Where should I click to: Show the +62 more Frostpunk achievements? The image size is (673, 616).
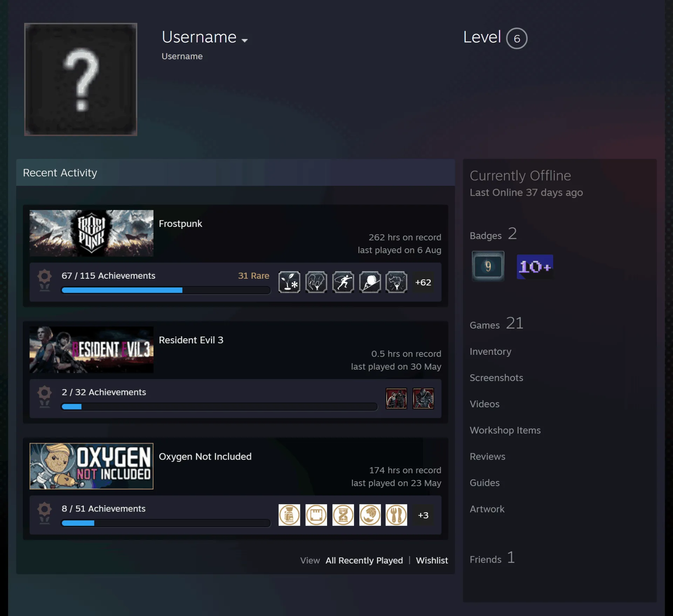[423, 282]
